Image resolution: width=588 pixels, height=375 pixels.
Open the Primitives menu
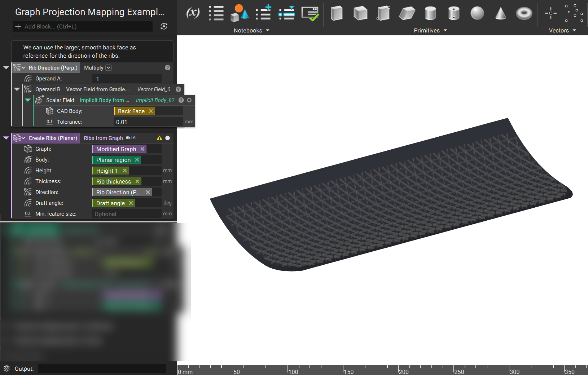430,31
